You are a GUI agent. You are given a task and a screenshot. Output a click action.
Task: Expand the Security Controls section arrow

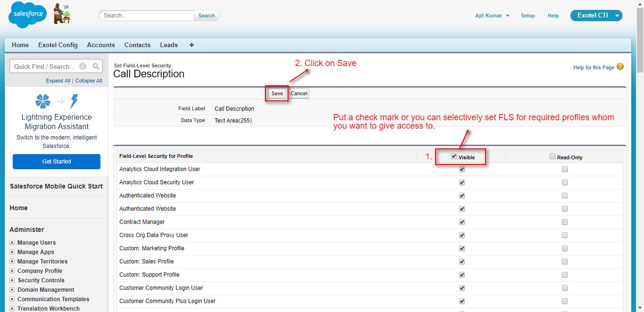click(x=12, y=280)
